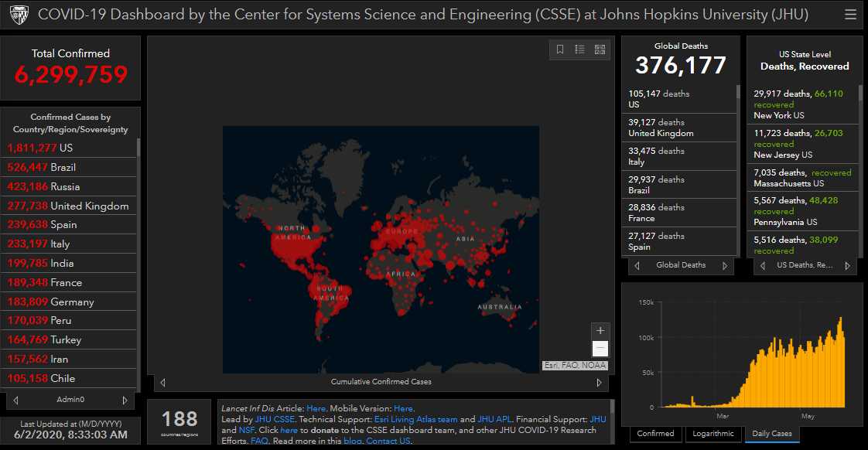
Task: Open the FAQ link
Action: point(259,441)
